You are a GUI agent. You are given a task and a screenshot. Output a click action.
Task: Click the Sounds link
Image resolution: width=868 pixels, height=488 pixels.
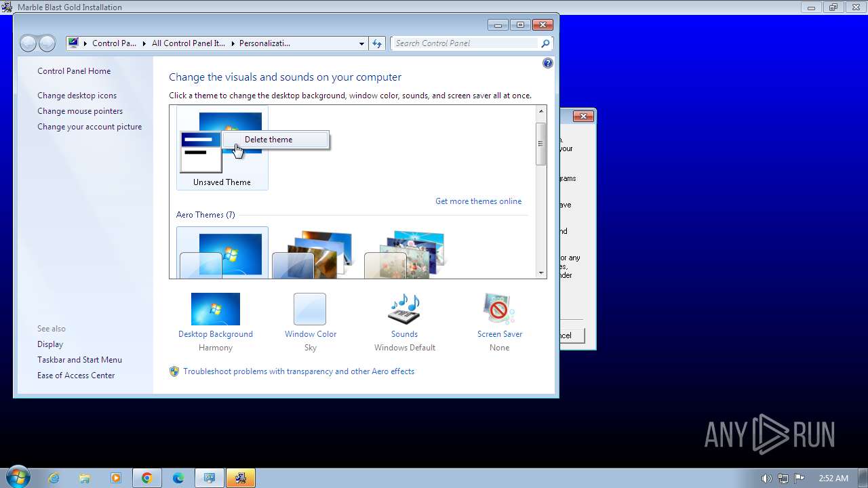(x=404, y=334)
